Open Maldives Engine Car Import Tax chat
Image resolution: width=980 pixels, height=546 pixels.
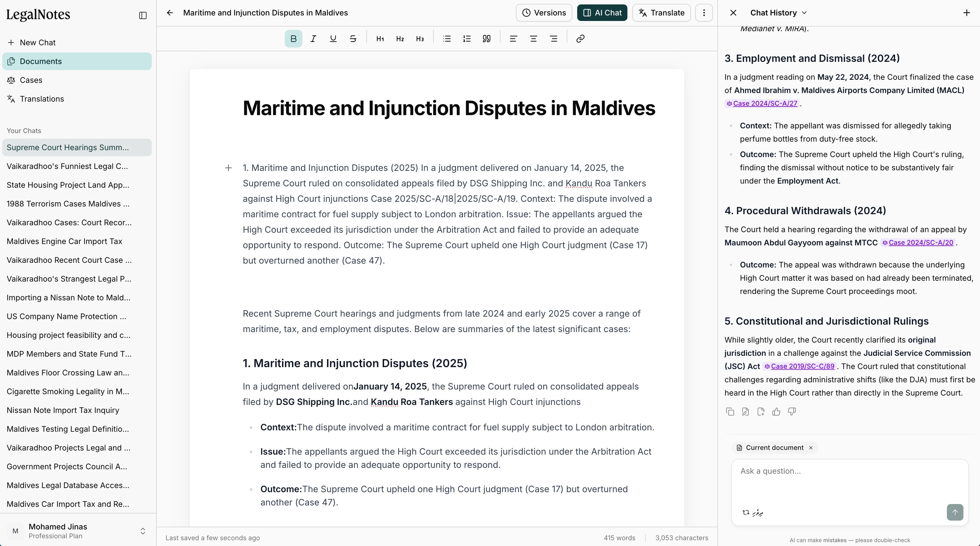coord(77,242)
